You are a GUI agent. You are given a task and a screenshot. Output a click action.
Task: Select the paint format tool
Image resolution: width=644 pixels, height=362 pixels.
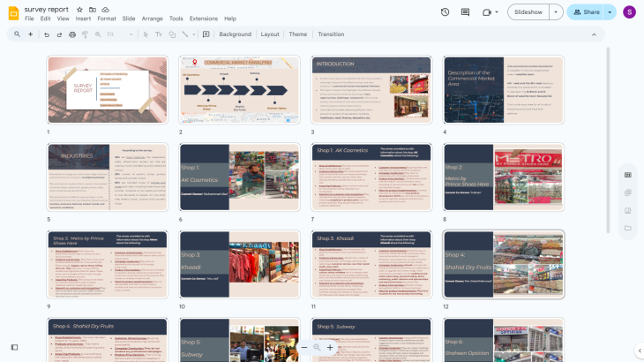(x=85, y=34)
